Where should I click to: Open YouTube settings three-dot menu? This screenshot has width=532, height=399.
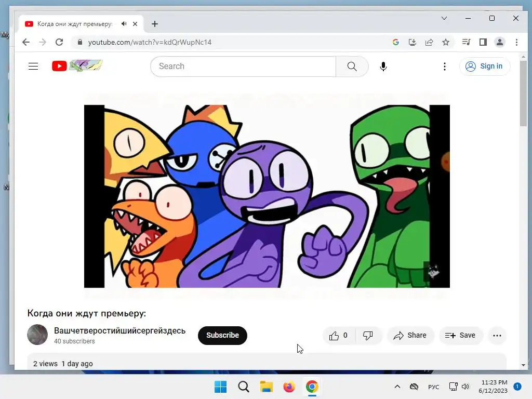[445, 66]
